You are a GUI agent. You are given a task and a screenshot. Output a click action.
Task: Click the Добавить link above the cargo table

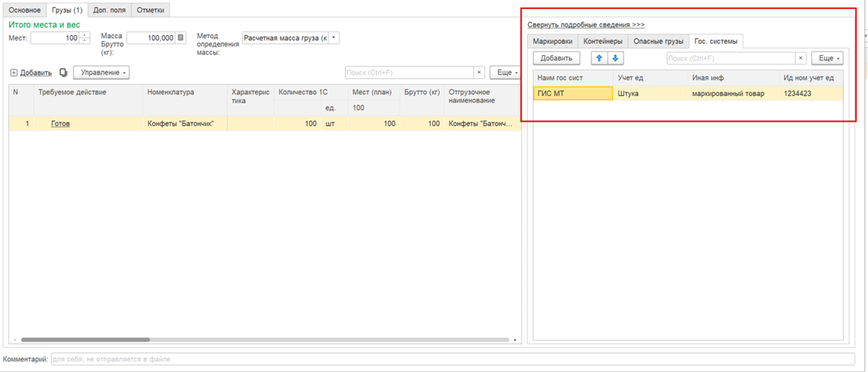point(36,73)
